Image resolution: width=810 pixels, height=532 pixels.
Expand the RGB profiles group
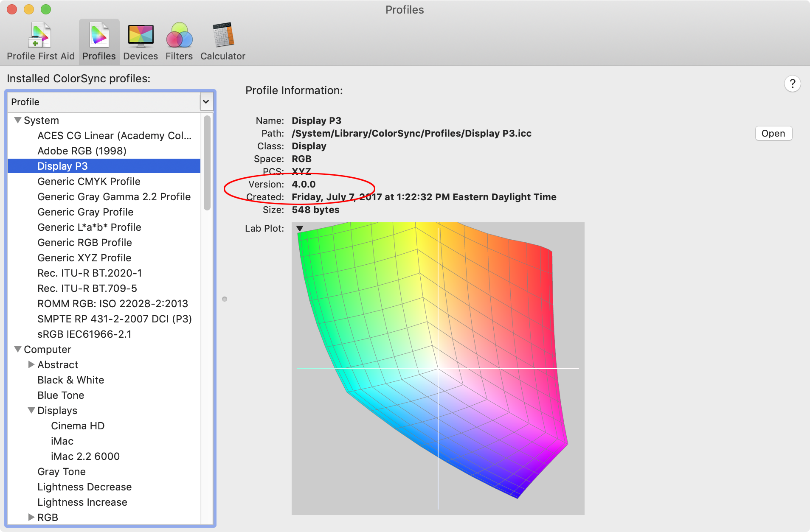[x=31, y=517]
